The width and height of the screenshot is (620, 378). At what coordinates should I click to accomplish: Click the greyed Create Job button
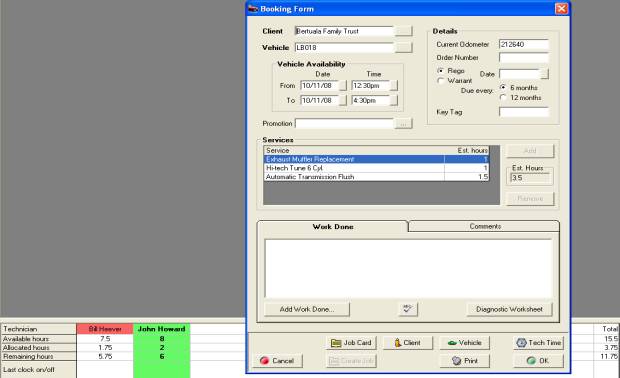[x=351, y=361]
